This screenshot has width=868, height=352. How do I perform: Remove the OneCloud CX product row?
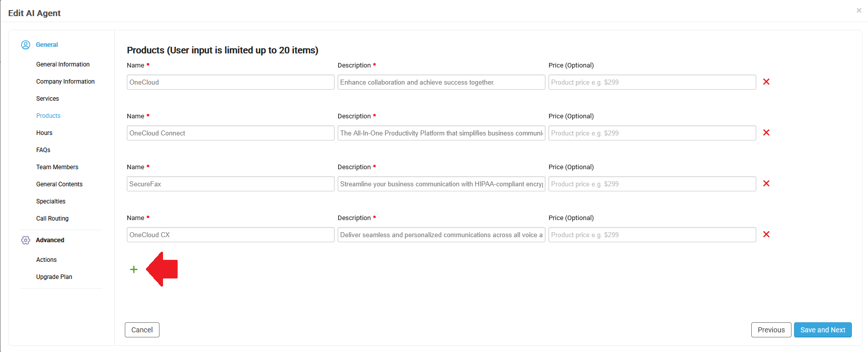coord(766,234)
